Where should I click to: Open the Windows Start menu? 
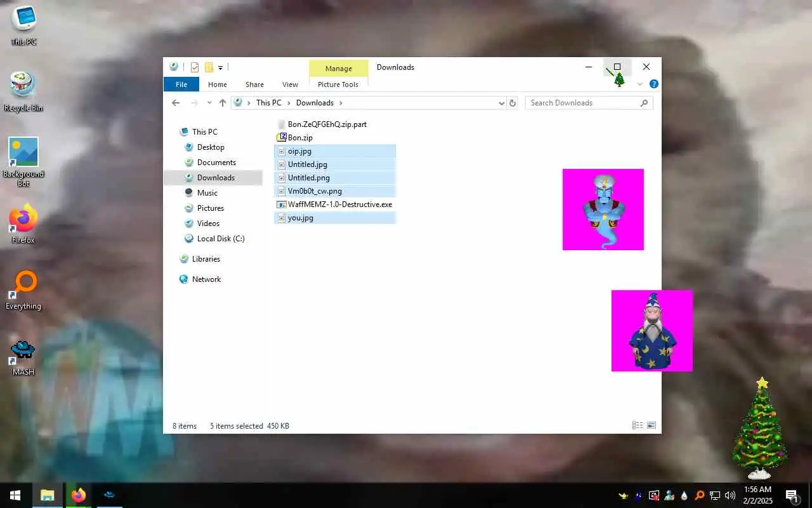pos(15,495)
